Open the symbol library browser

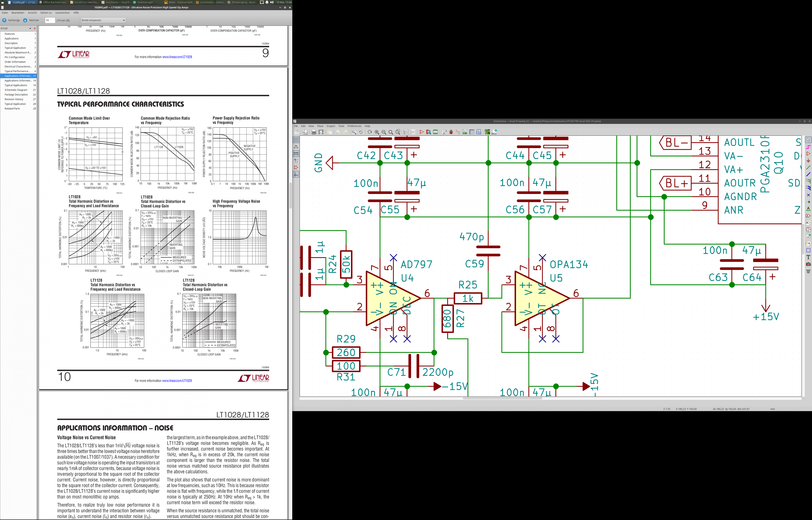pos(428,132)
